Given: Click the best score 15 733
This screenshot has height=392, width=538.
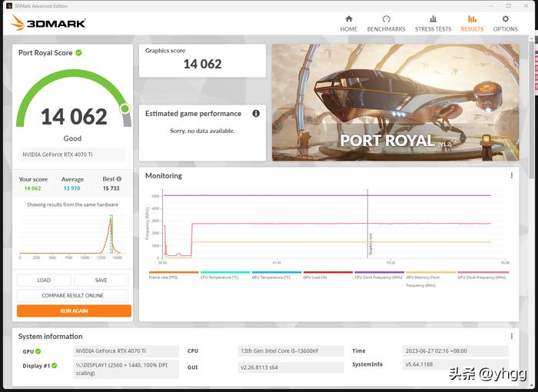Looking at the screenshot, I should pyautogui.click(x=111, y=188).
